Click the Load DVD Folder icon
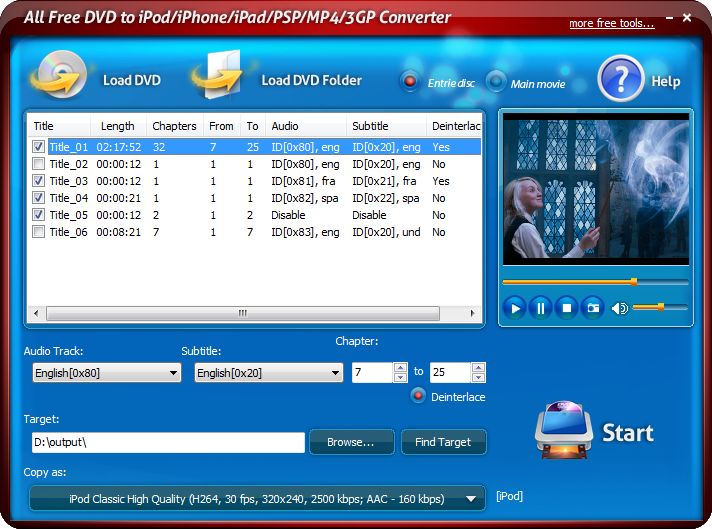Screen dimensions: 712x529 (x=218, y=74)
